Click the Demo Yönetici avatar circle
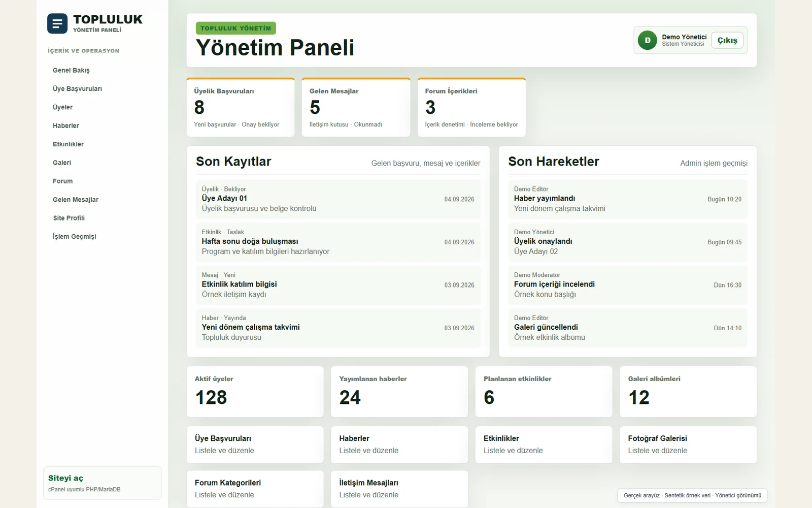 tap(647, 40)
